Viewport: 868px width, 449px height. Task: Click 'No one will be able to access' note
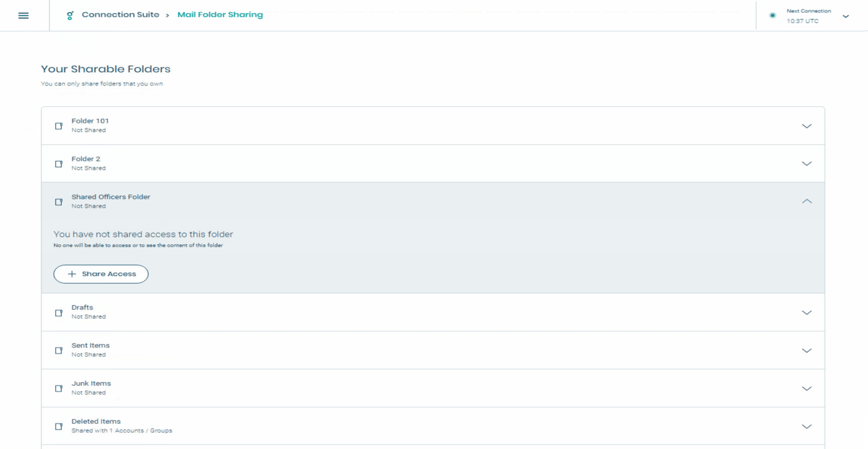pyautogui.click(x=138, y=246)
